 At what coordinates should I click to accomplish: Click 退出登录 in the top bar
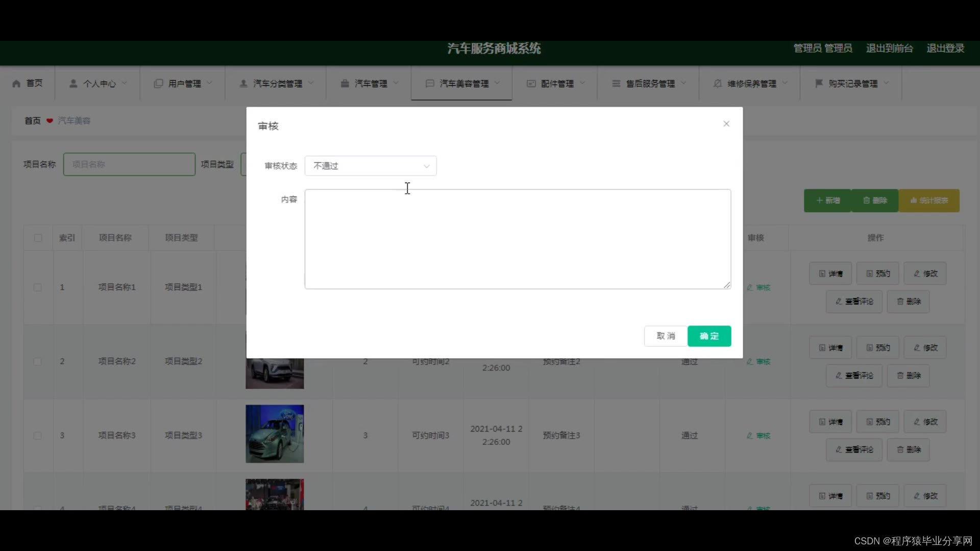pyautogui.click(x=945, y=48)
